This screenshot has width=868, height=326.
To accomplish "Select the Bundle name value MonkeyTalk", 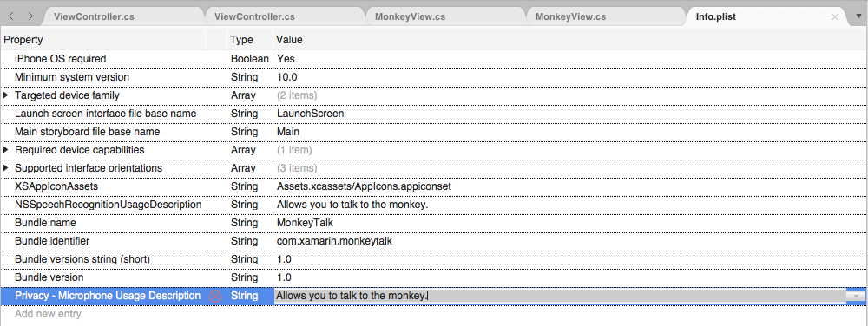I will 305,223.
